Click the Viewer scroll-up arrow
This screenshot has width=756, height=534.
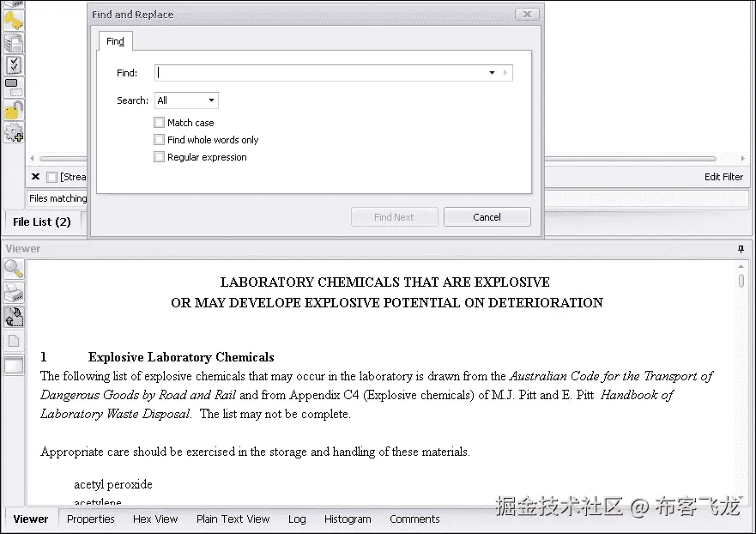pyautogui.click(x=741, y=266)
